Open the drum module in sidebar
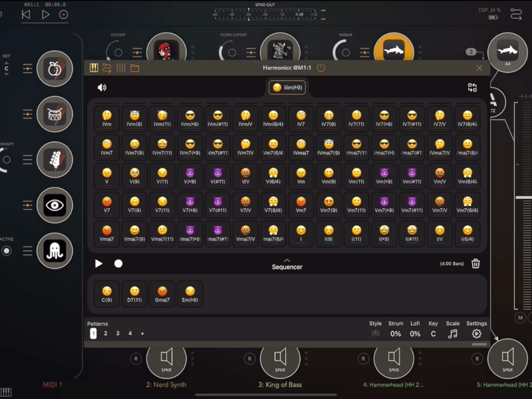The image size is (532, 399). coord(55,114)
